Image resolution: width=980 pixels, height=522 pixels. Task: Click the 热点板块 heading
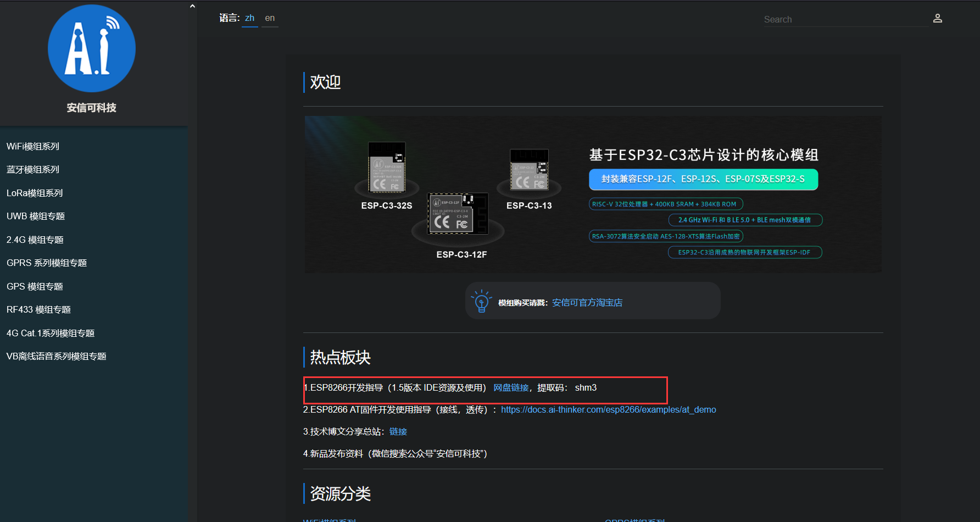tap(341, 357)
